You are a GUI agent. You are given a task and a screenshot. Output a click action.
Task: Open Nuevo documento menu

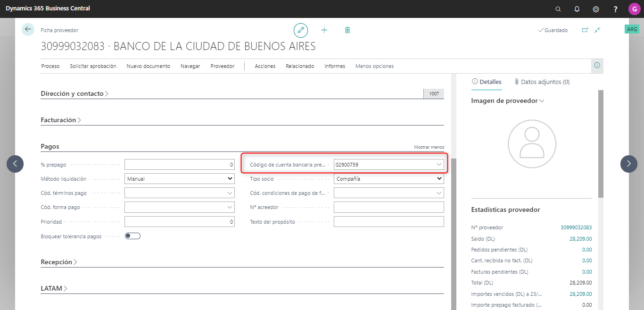(148, 66)
